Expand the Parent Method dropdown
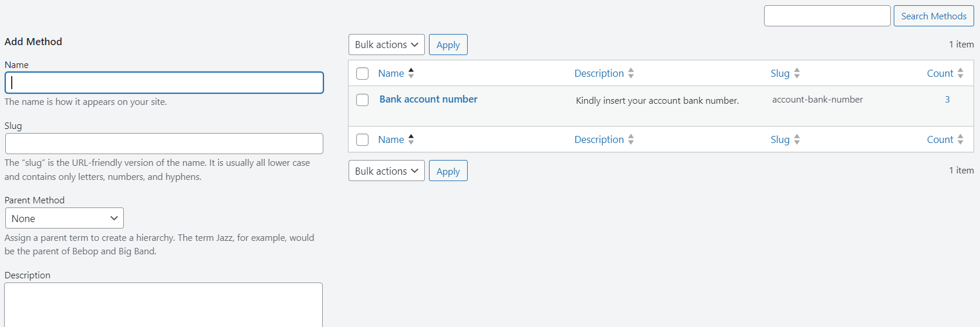Image resolution: width=980 pixels, height=327 pixels. pos(65,218)
